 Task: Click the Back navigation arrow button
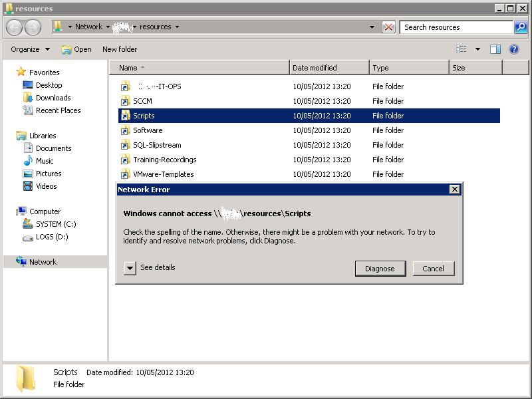(15, 27)
